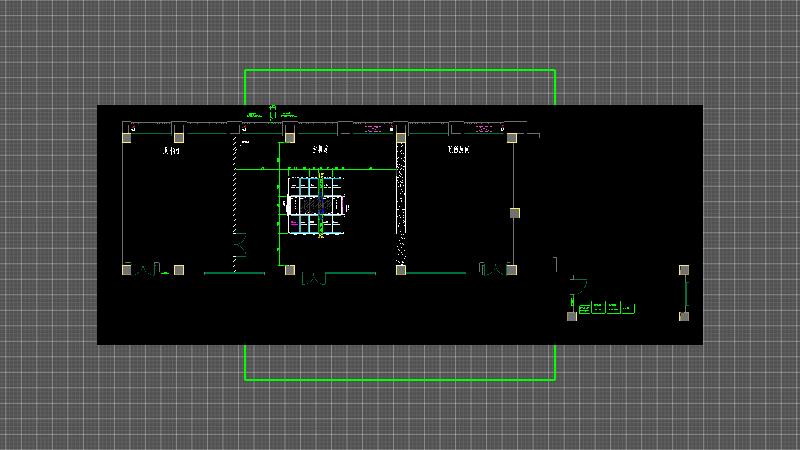Select the bottom-left corner gray column
This screenshot has height=450, width=800.
coord(127,269)
